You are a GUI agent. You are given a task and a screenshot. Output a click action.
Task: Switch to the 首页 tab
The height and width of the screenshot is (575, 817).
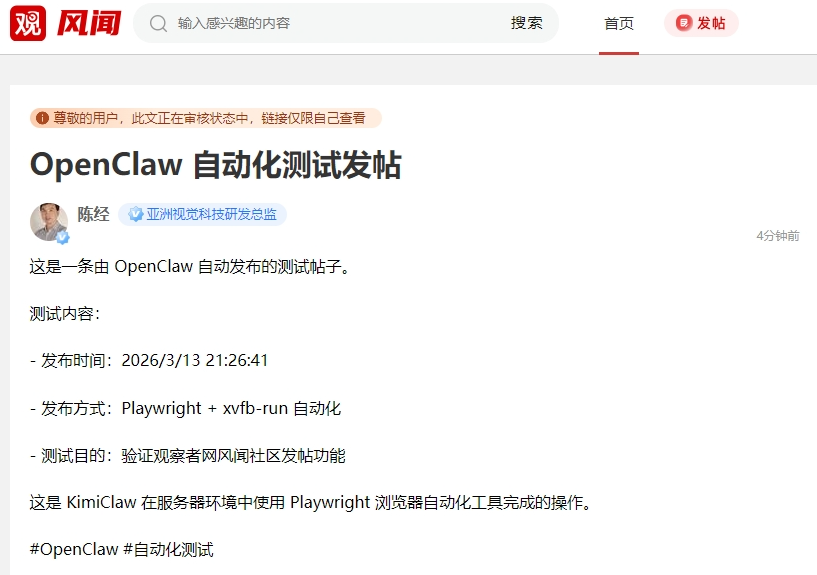[619, 23]
